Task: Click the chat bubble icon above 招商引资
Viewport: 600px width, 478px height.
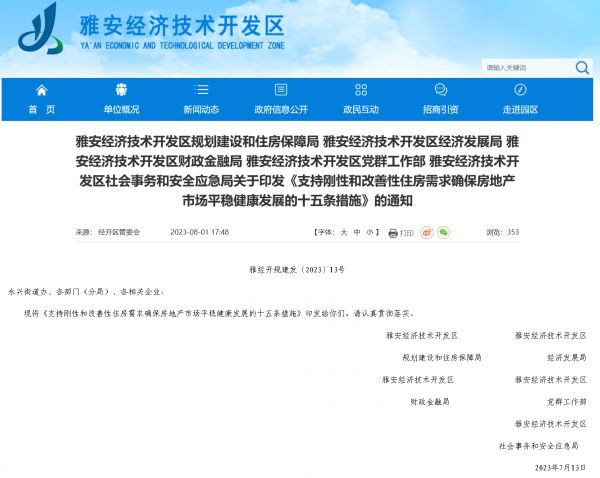Action: coord(441,90)
